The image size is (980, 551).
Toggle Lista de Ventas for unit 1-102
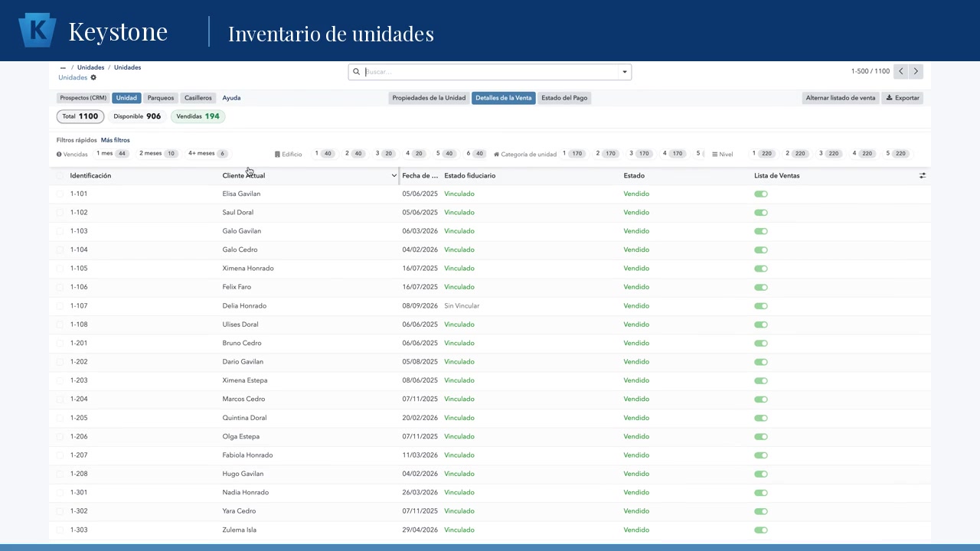tap(761, 213)
